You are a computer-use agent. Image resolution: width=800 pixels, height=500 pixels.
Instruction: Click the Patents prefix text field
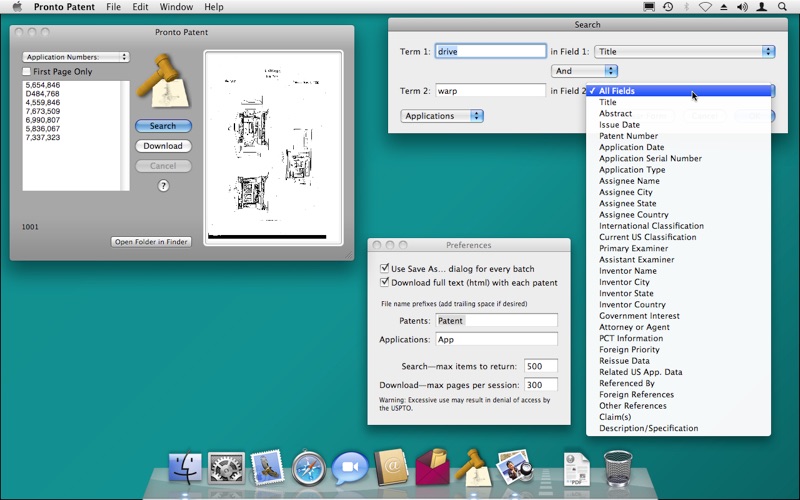click(496, 320)
